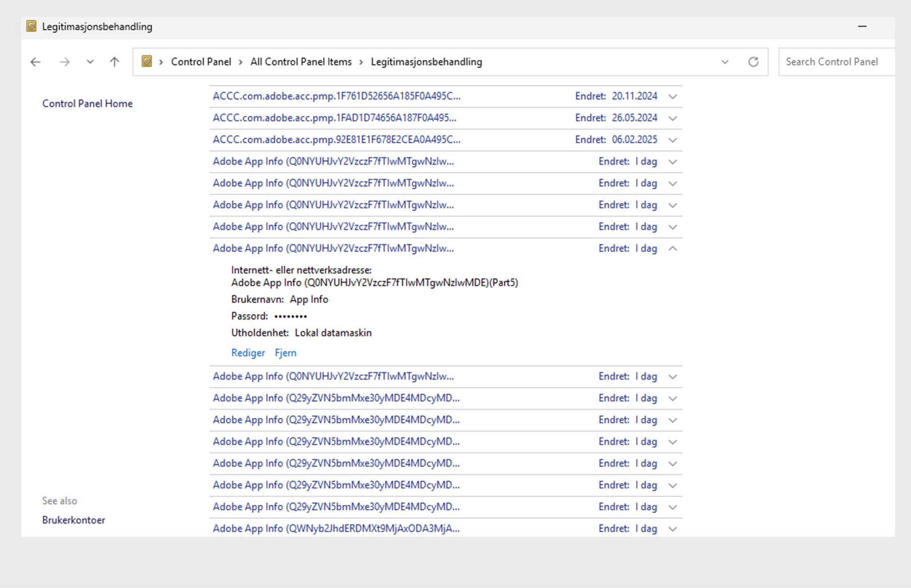911x588 pixels.
Task: Open the Brukerkontoer link
Action: coord(74,520)
